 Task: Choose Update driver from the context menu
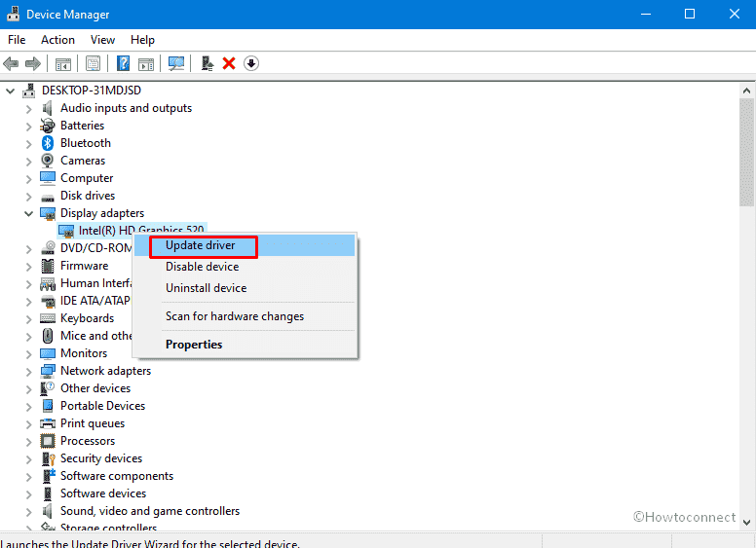[245, 245]
